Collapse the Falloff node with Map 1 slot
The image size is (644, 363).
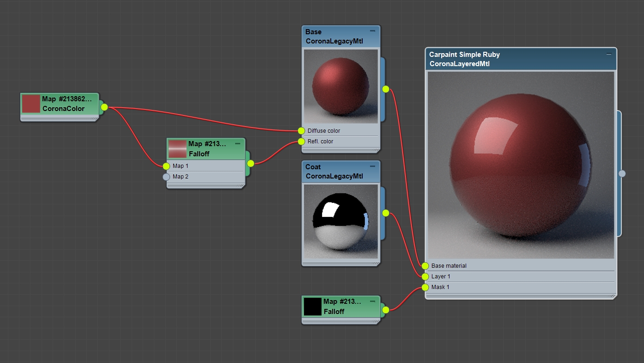coord(237,143)
